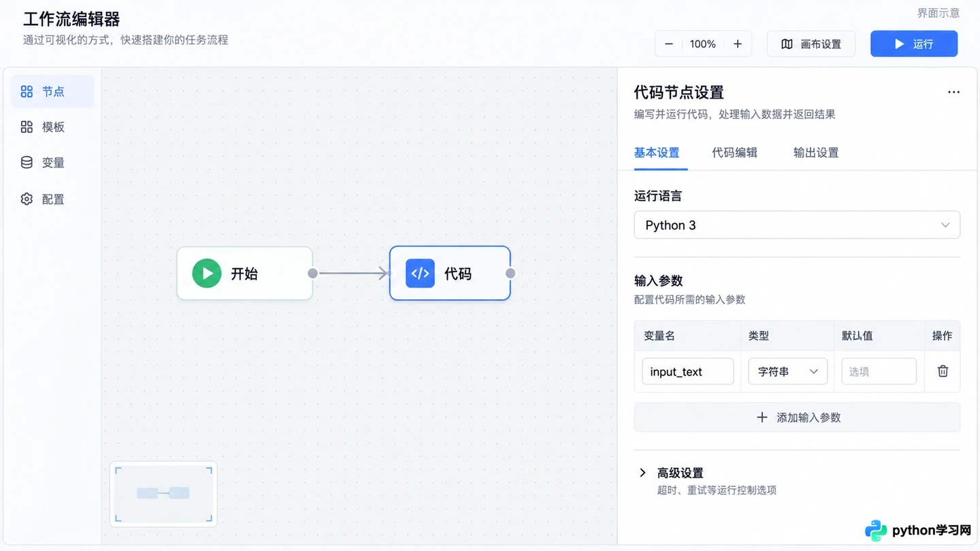Delete the input_text parameter with trash icon

pos(943,371)
